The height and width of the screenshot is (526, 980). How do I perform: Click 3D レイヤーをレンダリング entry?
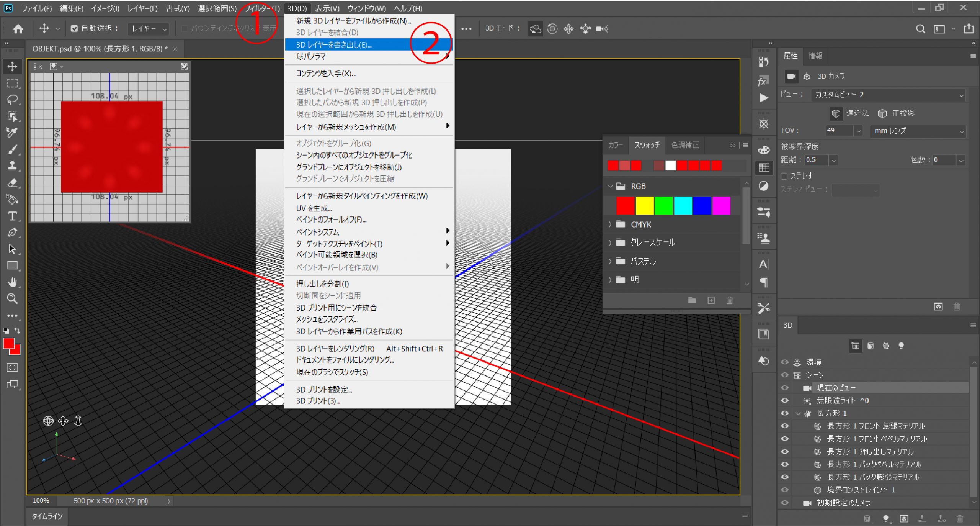pos(369,349)
